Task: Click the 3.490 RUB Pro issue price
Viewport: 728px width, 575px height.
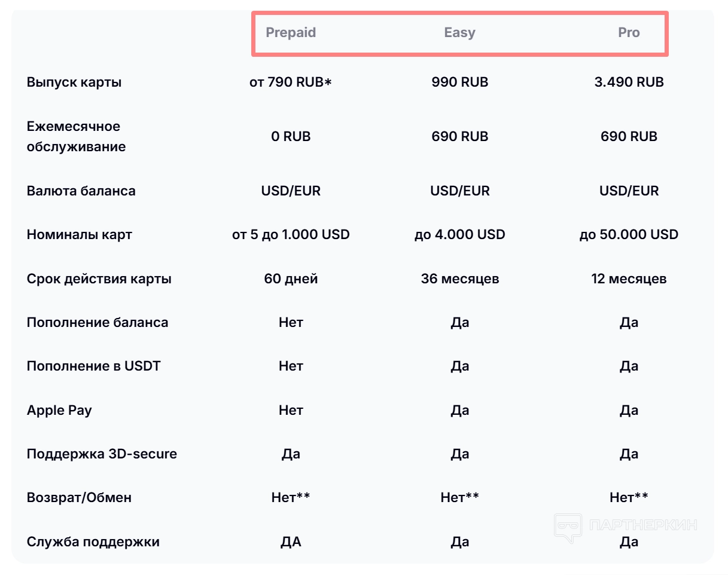Action: click(x=629, y=82)
